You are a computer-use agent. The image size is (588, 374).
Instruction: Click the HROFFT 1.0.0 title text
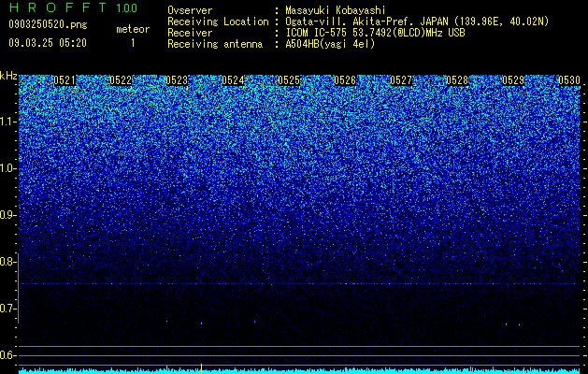point(74,7)
